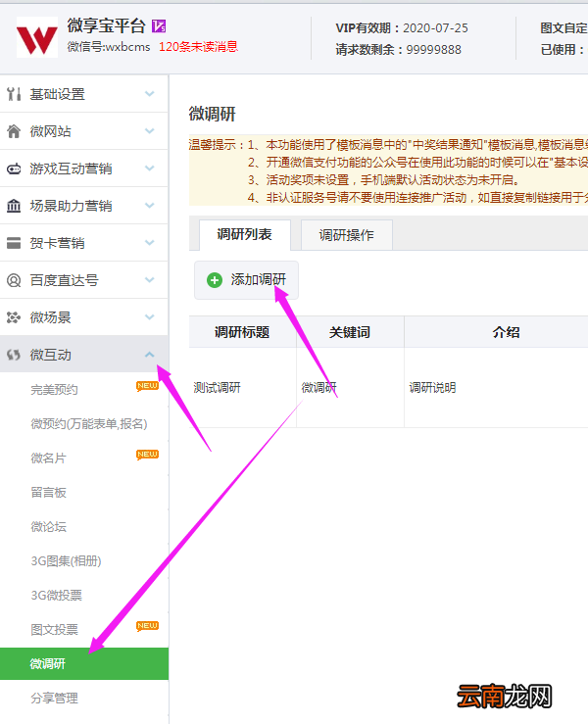Viewport: 588px width, 724px height.
Task: Click the 基础设置 menu label
Action: click(57, 94)
